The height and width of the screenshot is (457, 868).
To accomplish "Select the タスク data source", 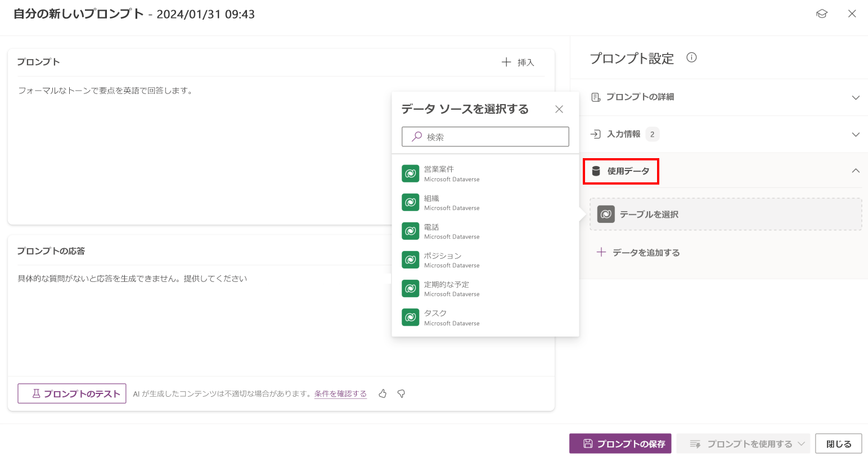I will (x=485, y=317).
